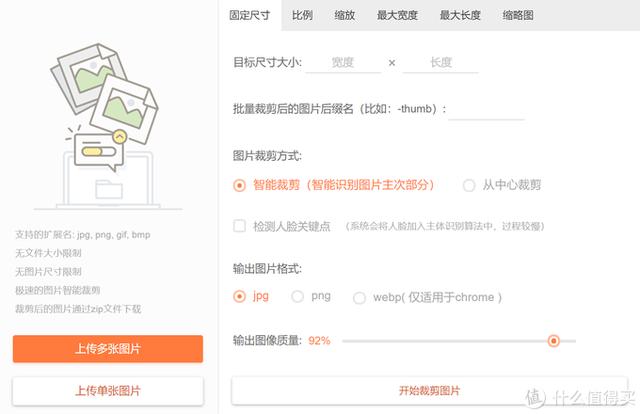Choose png output format
The height and width of the screenshot is (414, 640).
(x=297, y=296)
